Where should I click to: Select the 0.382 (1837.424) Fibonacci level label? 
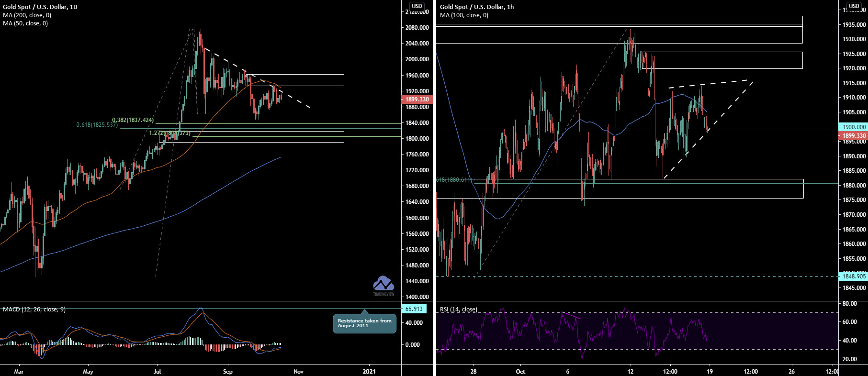[133, 120]
